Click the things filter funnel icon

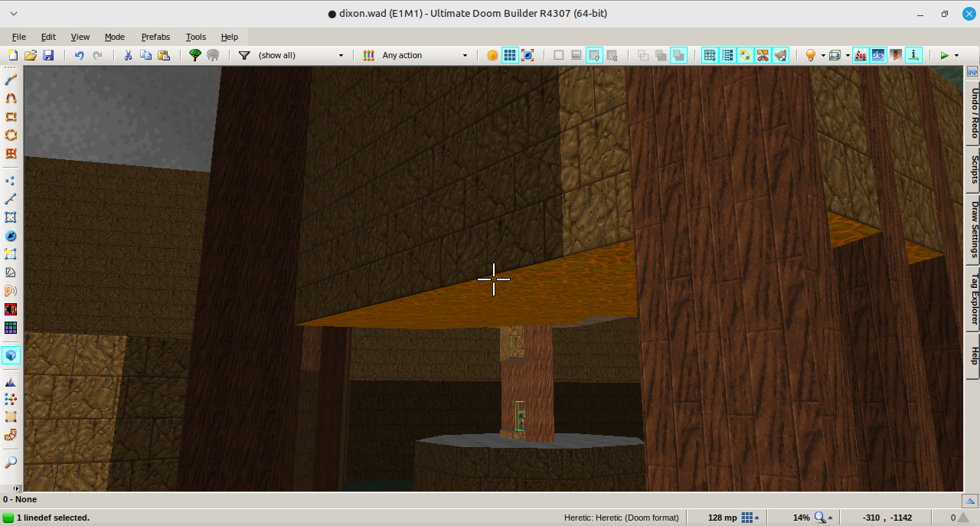click(244, 55)
